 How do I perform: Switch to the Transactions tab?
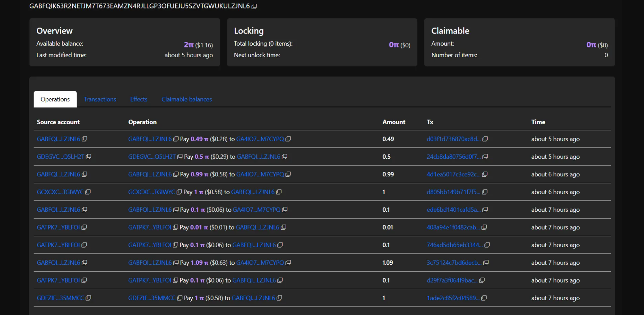(100, 99)
